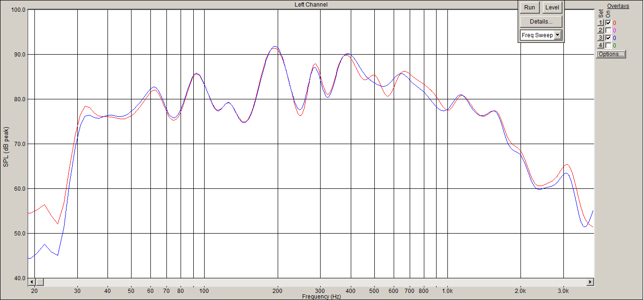Open the Level button
The image size is (644, 300).
coord(552,8)
